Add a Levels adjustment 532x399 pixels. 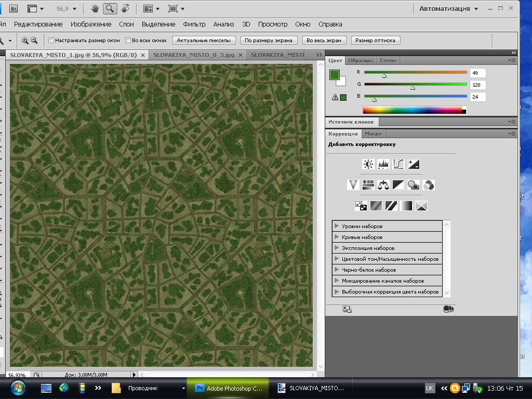pyautogui.click(x=383, y=164)
